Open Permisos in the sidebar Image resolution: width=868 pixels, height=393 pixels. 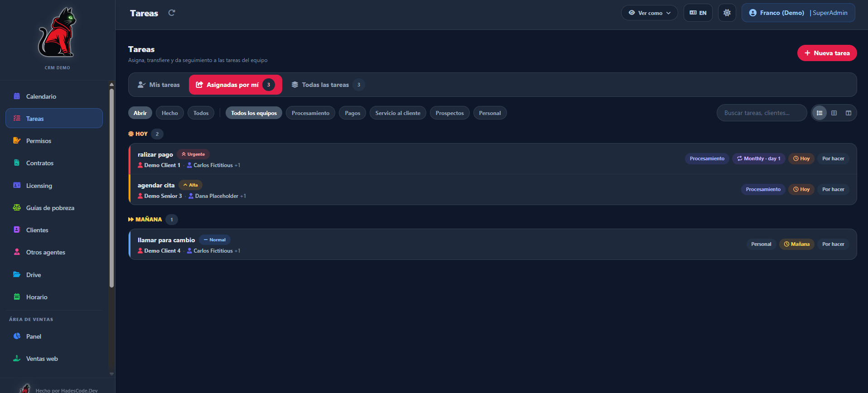tap(54, 141)
